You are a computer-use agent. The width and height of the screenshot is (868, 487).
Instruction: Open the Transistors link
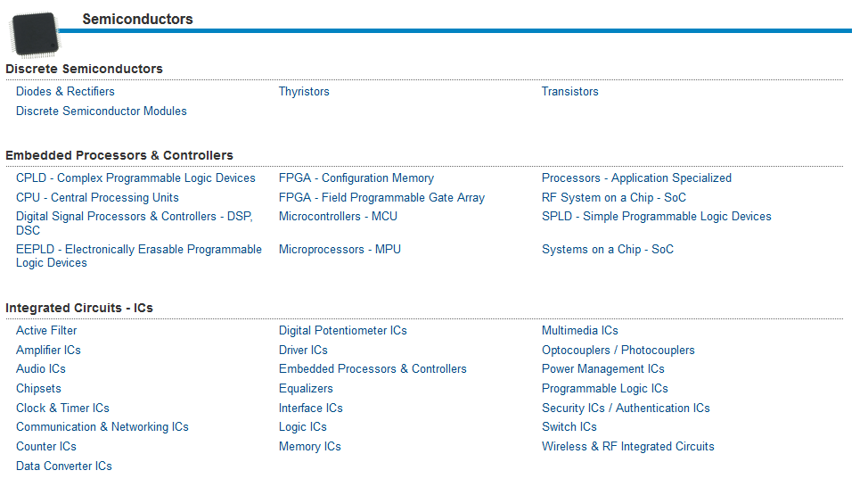coord(569,91)
